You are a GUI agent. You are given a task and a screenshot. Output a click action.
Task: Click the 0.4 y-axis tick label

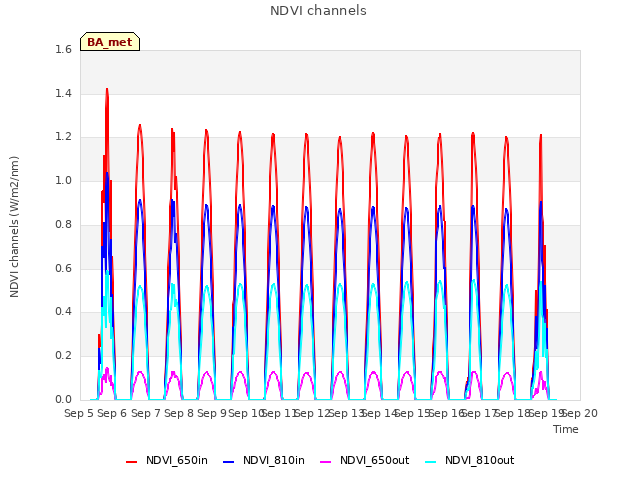64,312
